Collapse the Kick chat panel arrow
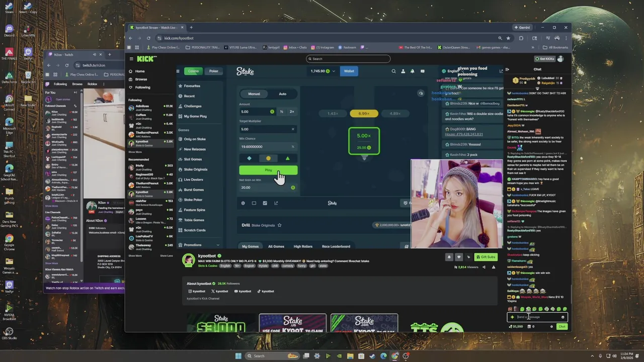 click(507, 69)
